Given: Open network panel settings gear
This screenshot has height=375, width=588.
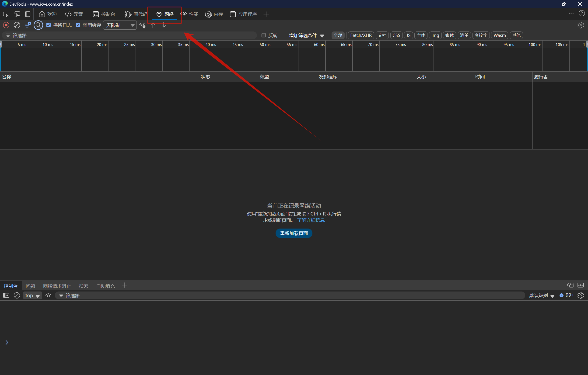Looking at the screenshot, I should click(x=581, y=25).
